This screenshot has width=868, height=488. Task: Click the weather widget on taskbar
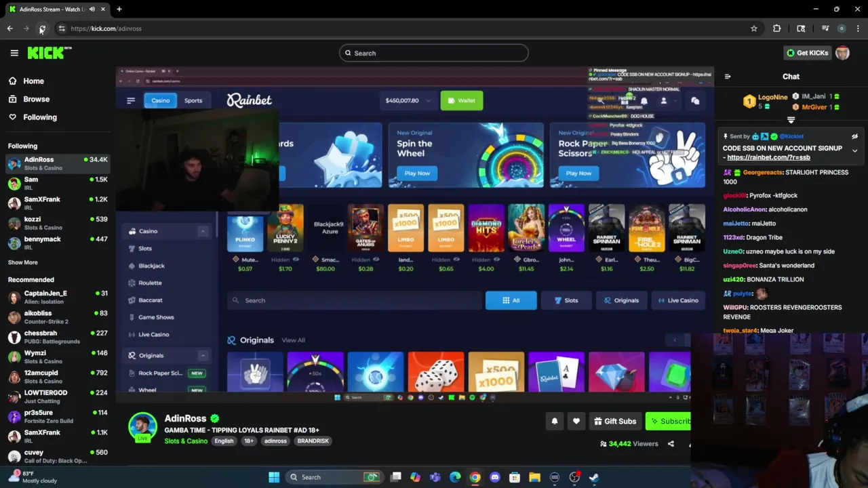point(33,476)
